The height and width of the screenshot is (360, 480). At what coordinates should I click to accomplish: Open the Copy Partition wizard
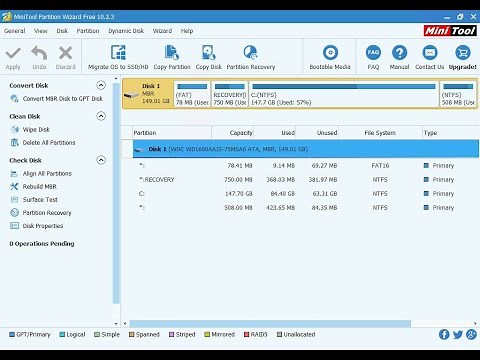click(172, 57)
